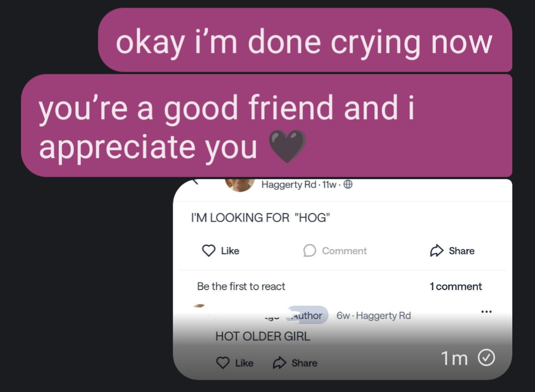Click the heart icon on the comment
This screenshot has width=535, height=392.
(x=223, y=363)
